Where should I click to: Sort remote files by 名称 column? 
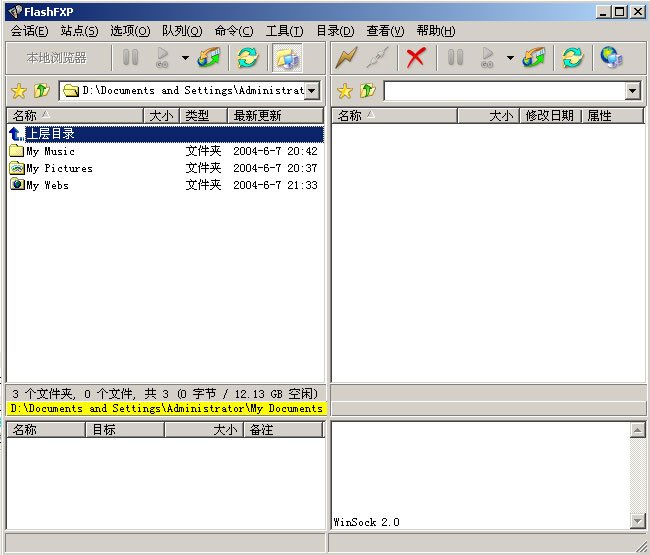click(x=395, y=115)
